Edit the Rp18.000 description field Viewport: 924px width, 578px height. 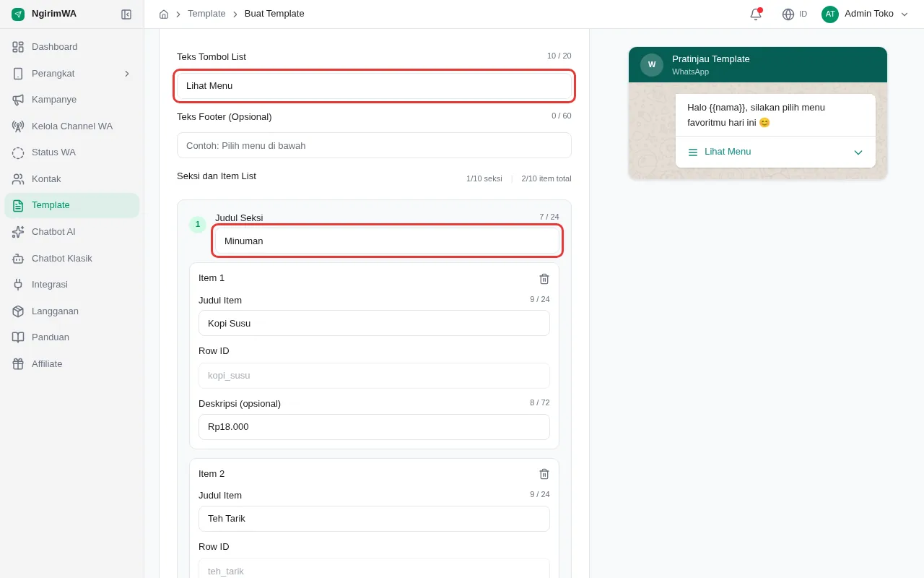pyautogui.click(x=374, y=427)
